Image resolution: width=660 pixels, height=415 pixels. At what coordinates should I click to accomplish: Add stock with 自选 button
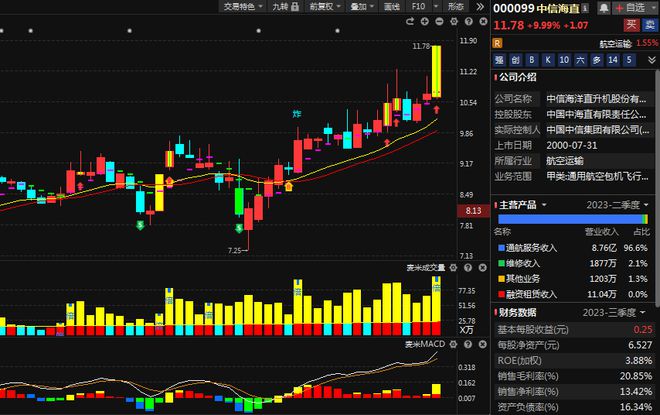630,8
